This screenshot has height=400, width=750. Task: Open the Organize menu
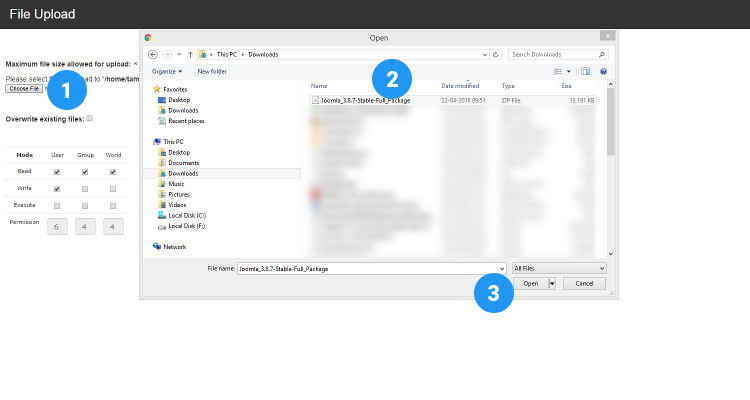click(166, 71)
